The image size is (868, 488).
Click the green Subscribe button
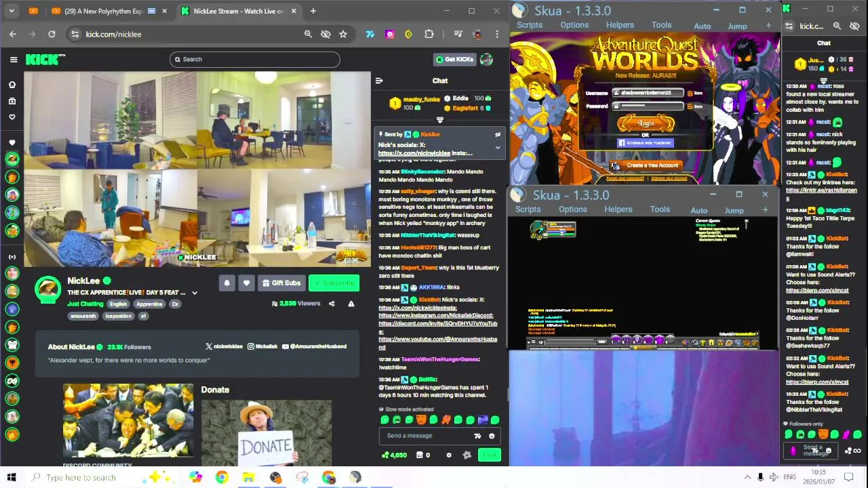click(x=334, y=283)
